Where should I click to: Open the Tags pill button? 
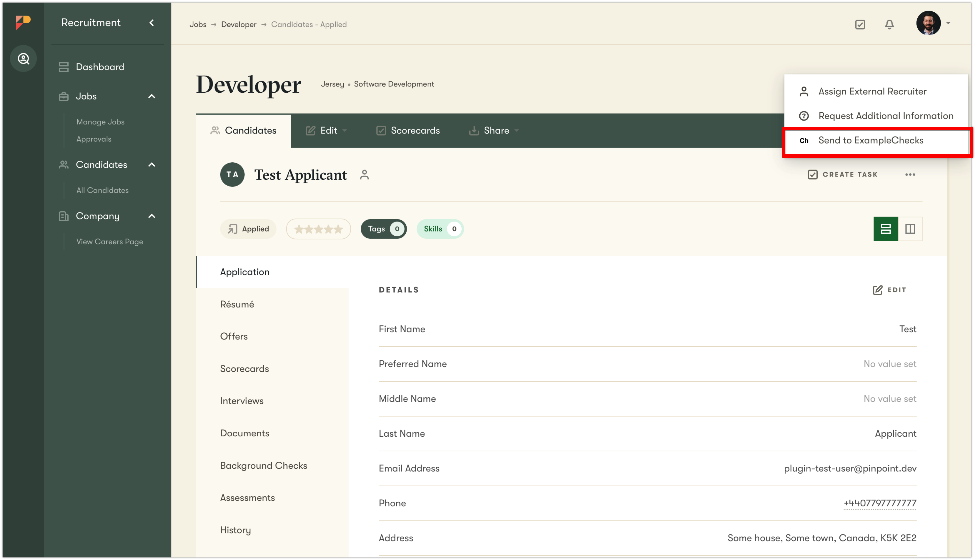click(383, 229)
